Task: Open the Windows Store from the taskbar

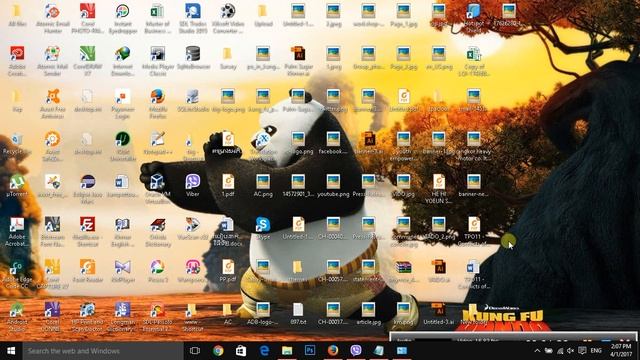Action: coord(241,351)
